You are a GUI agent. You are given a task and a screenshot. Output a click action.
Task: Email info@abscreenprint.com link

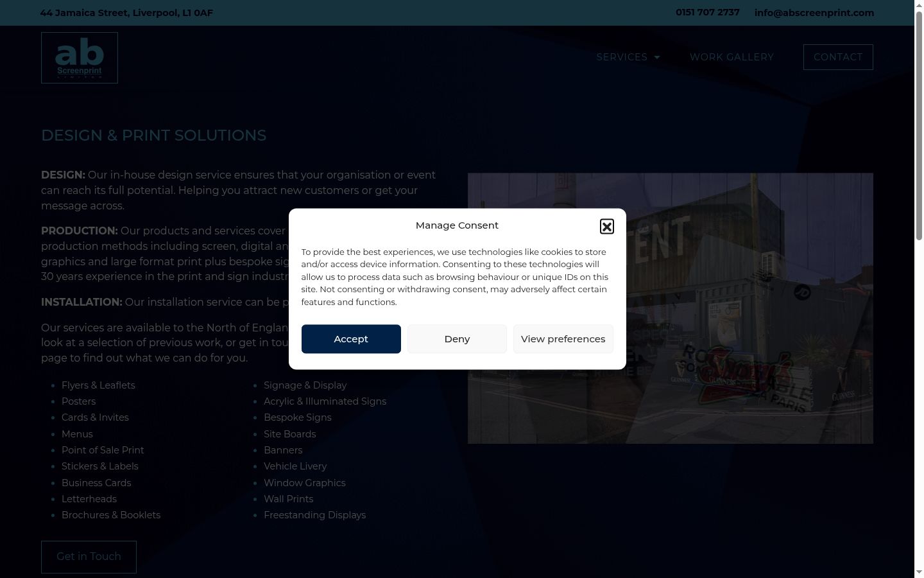click(814, 12)
